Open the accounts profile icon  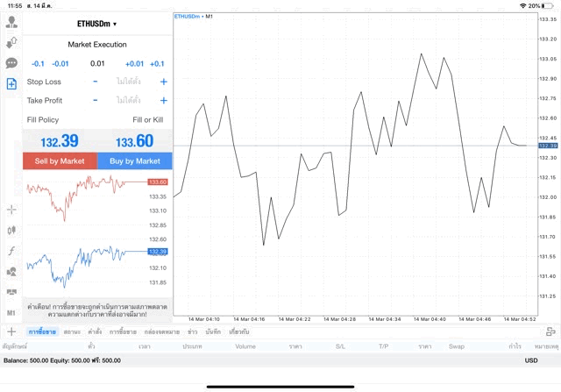pyautogui.click(x=11, y=22)
